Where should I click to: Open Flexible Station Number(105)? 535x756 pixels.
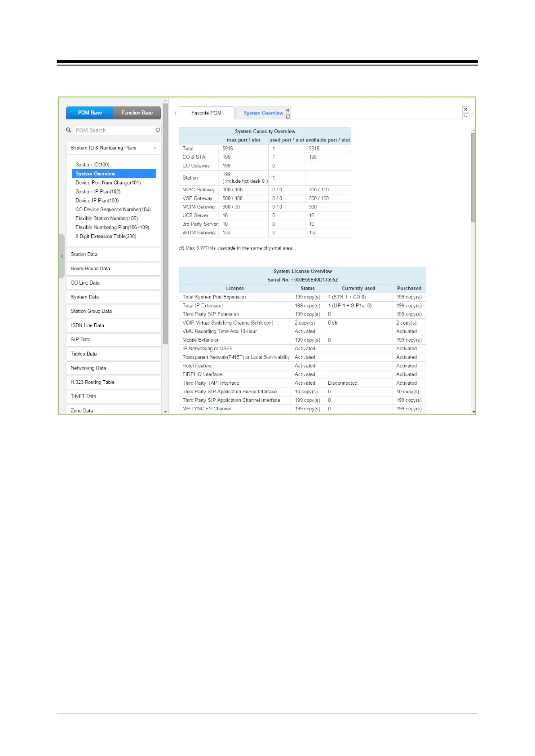107,219
